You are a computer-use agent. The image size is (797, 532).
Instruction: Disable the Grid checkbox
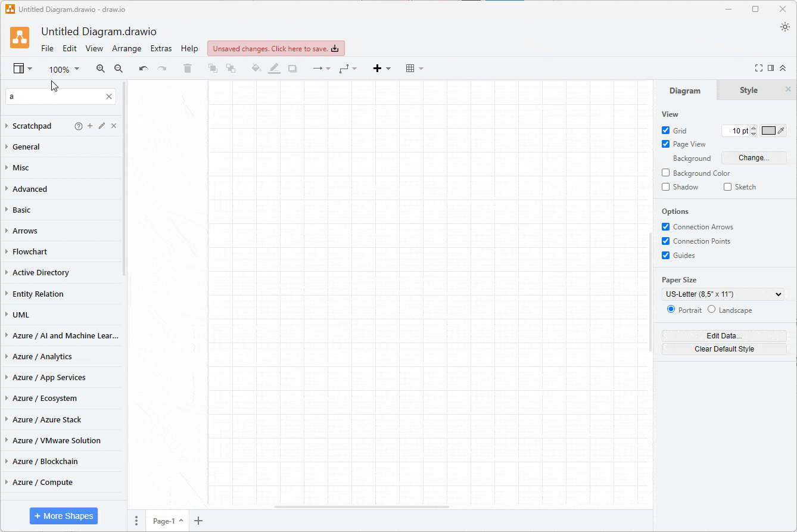tap(665, 130)
